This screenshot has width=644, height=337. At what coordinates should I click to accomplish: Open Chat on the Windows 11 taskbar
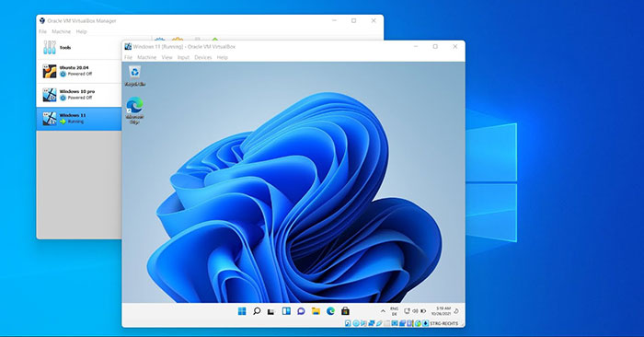[301, 311]
